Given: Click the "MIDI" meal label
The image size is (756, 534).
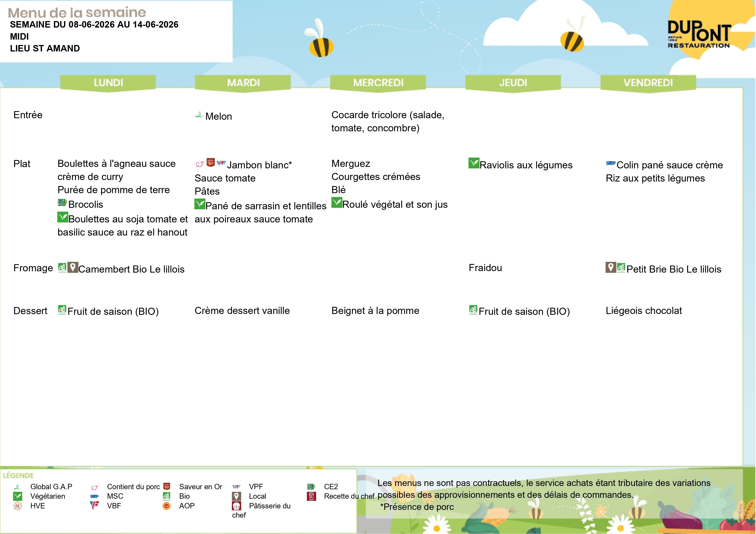Looking at the screenshot, I should pyautogui.click(x=19, y=37).
